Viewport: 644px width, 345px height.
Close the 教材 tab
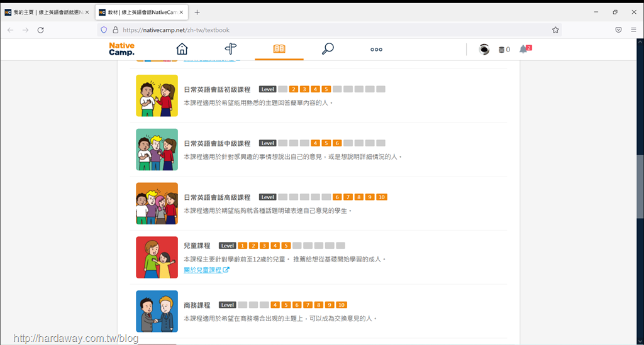pyautogui.click(x=182, y=13)
